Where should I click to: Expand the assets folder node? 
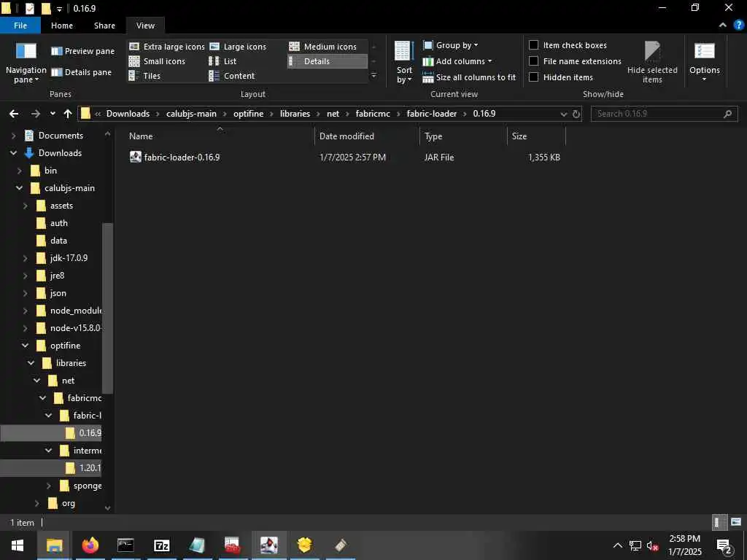pos(26,206)
